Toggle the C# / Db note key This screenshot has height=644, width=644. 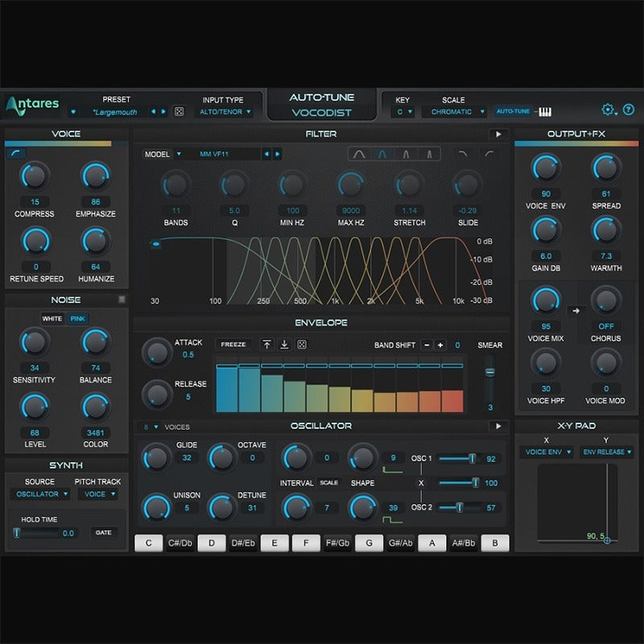tap(180, 543)
